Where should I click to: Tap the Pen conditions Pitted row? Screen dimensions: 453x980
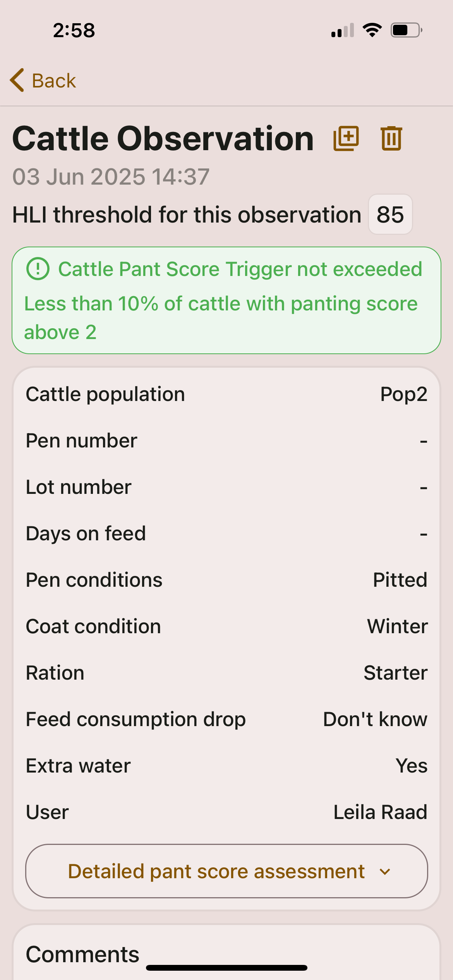click(x=226, y=580)
